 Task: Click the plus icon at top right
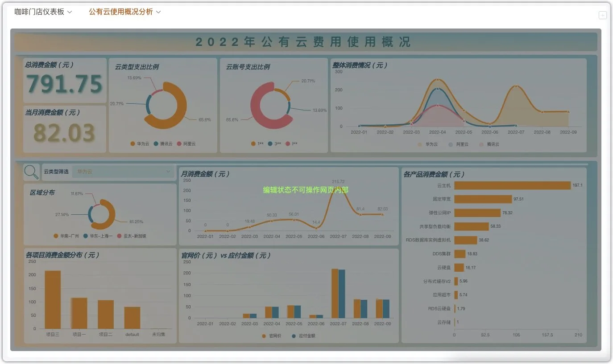pyautogui.click(x=602, y=15)
